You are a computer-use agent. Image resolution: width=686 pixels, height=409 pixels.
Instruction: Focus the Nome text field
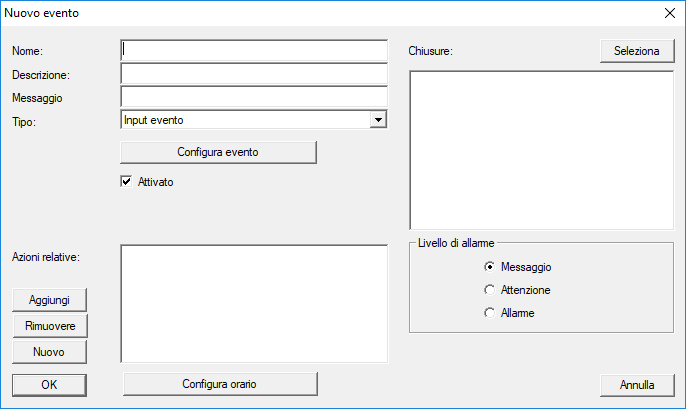click(x=253, y=50)
